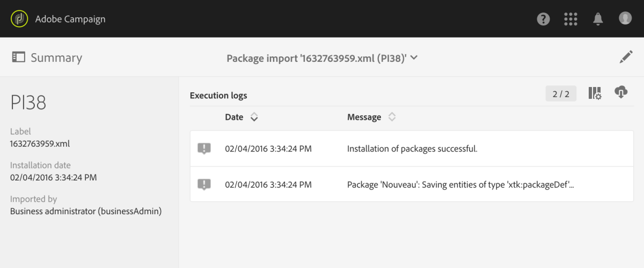Image resolution: width=644 pixels, height=268 pixels.
Task: Select the 'Package Nouveau' saving entities log row
Action: tap(412, 185)
